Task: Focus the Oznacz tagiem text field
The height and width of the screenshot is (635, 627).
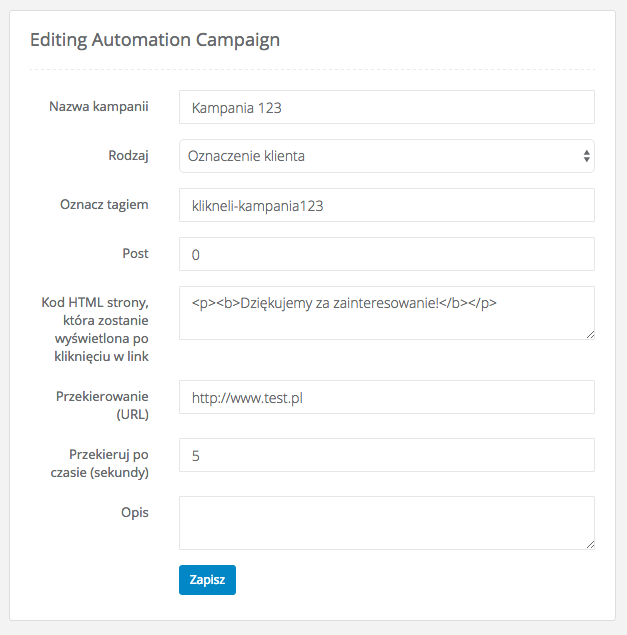Action: (x=387, y=205)
